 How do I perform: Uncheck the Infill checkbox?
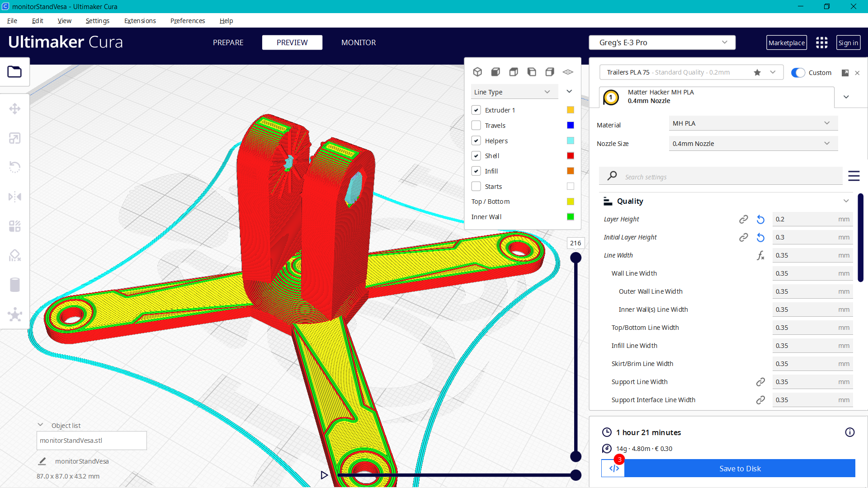tap(476, 171)
